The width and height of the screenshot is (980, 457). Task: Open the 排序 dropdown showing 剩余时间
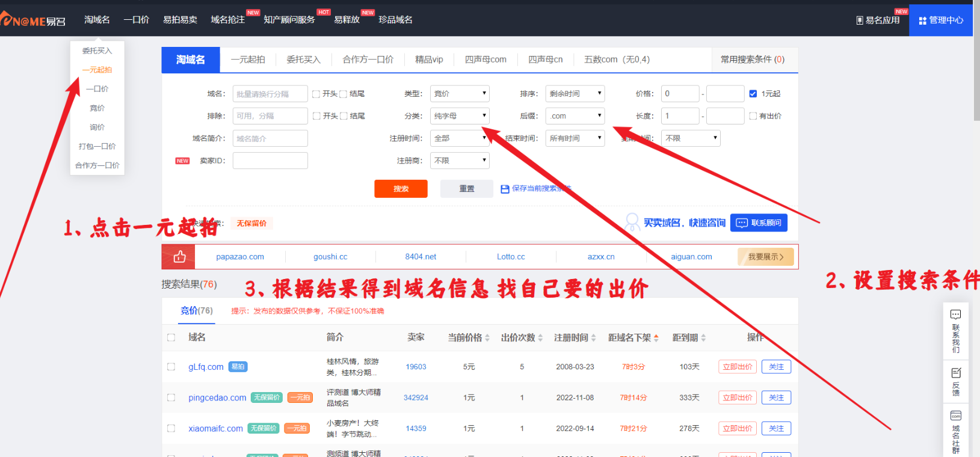575,94
